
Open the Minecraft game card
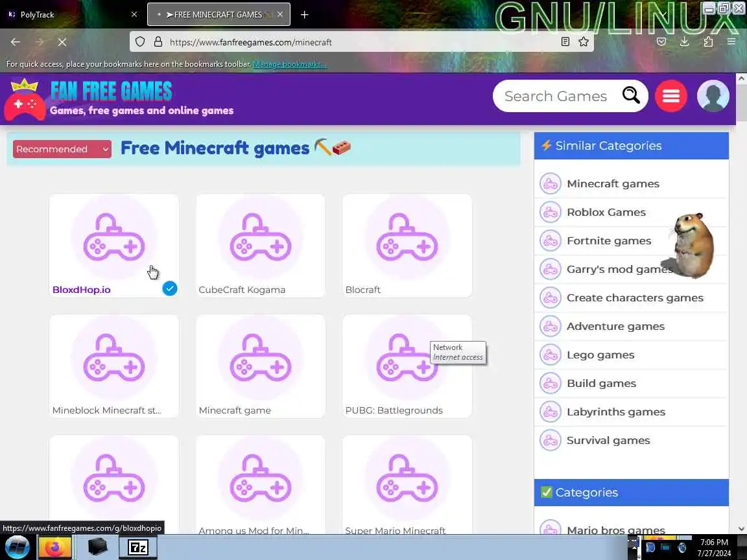[x=261, y=366]
